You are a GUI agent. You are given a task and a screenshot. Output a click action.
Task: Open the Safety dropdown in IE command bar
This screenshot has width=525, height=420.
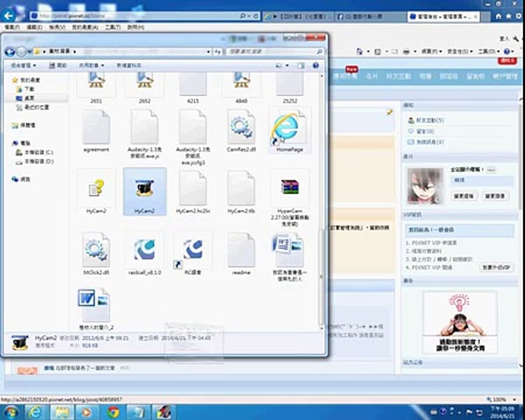(460, 51)
